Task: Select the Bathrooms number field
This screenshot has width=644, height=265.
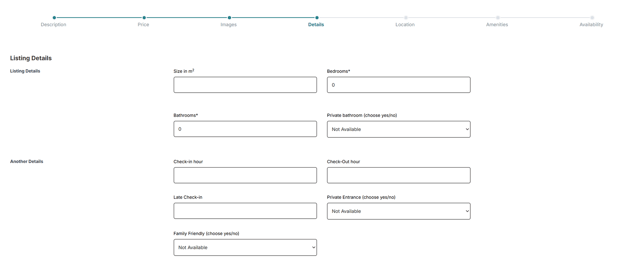Action: point(245,129)
